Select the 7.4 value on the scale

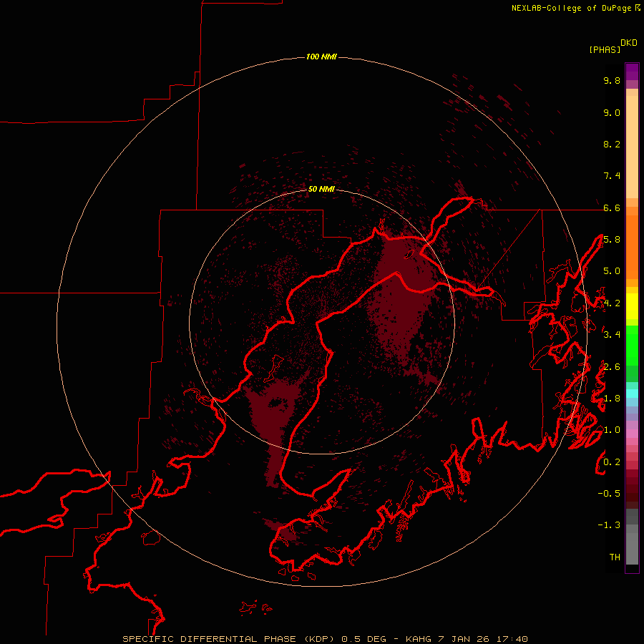click(x=612, y=176)
